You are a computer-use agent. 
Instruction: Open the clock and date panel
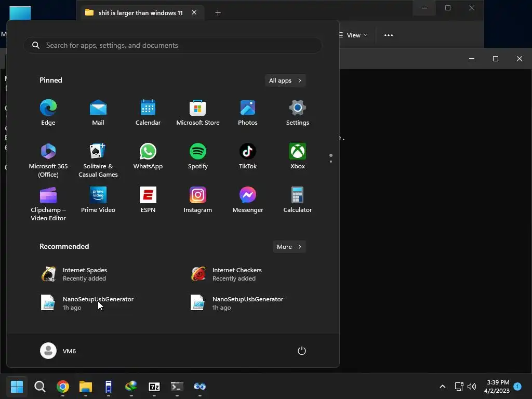[497, 387]
